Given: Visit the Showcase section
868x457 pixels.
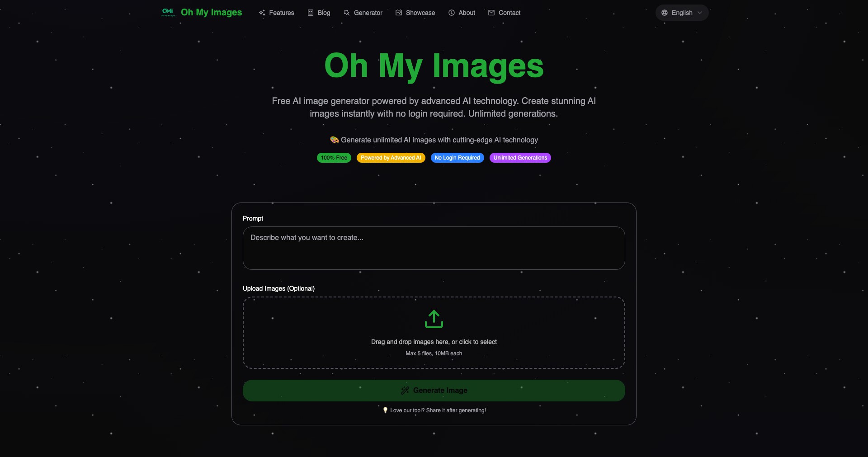Looking at the screenshot, I should point(415,13).
